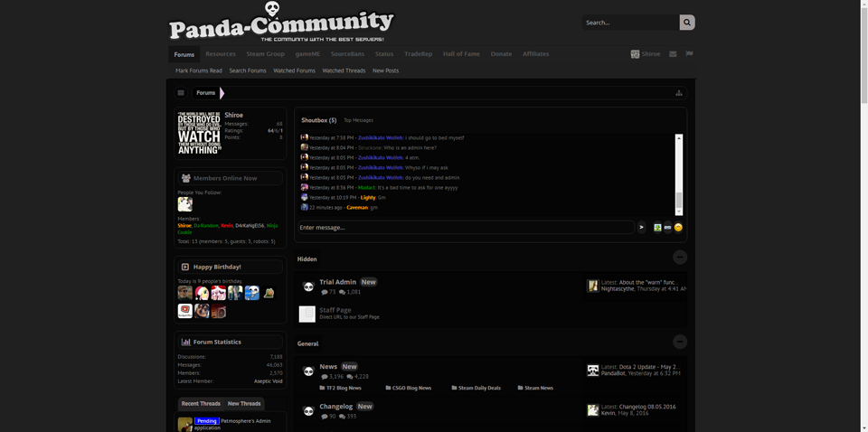Click Mark Forums Read link
This screenshot has width=868, height=432.
coord(199,70)
